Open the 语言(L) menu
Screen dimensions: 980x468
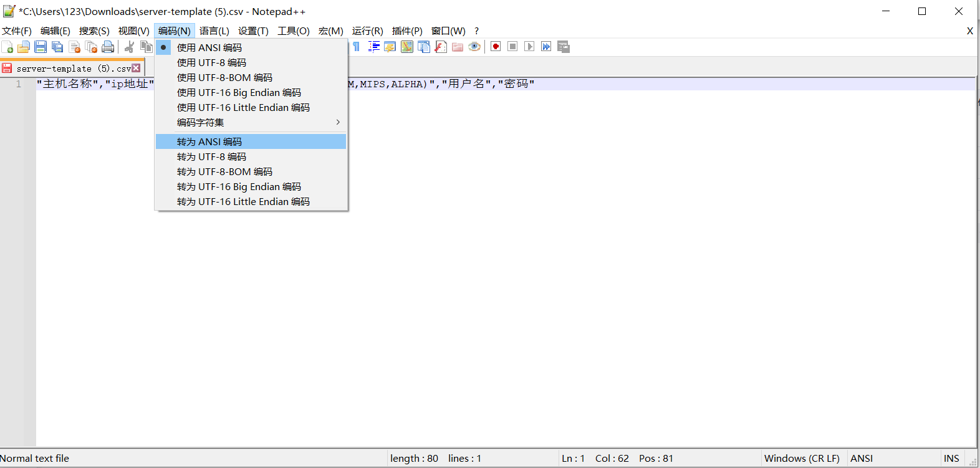214,31
